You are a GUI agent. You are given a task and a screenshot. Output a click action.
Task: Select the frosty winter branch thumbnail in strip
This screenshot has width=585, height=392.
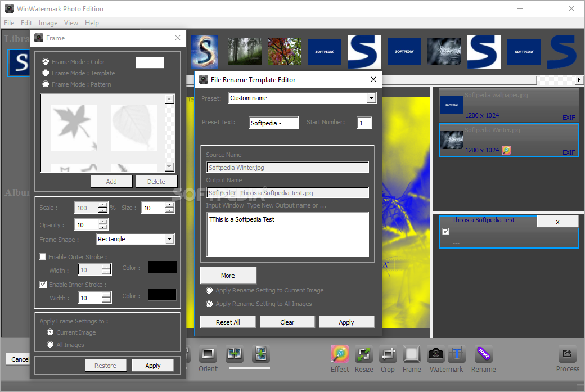[444, 52]
